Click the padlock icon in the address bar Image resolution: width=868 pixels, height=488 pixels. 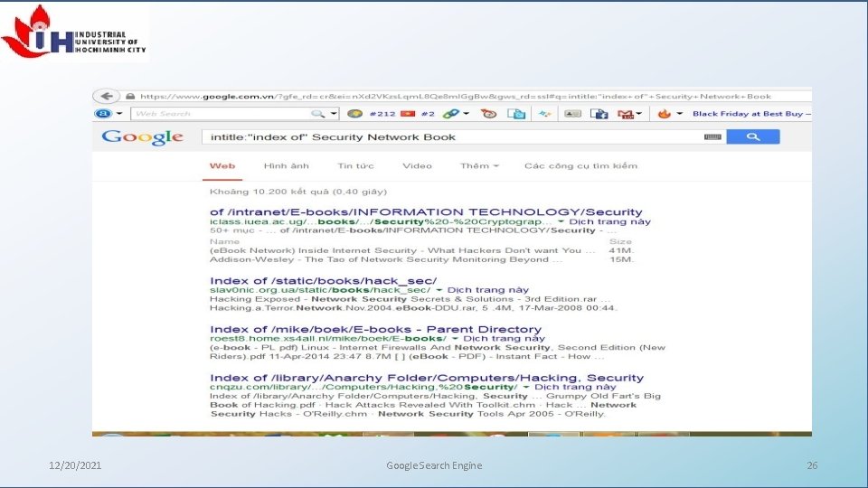130,97
